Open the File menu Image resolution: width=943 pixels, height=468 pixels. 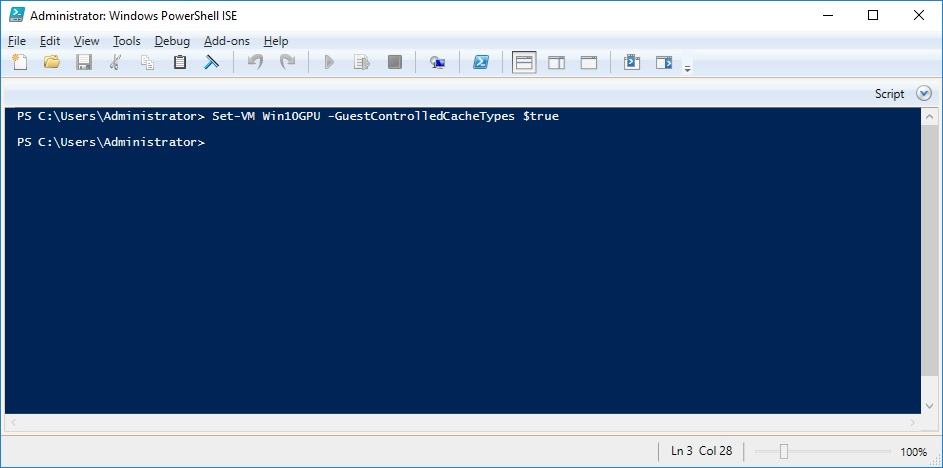[x=17, y=41]
